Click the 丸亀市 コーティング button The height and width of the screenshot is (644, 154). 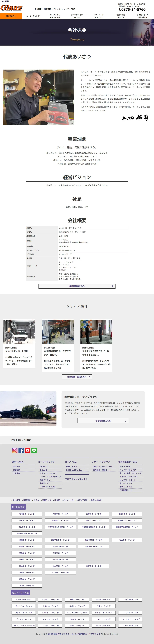60,514
